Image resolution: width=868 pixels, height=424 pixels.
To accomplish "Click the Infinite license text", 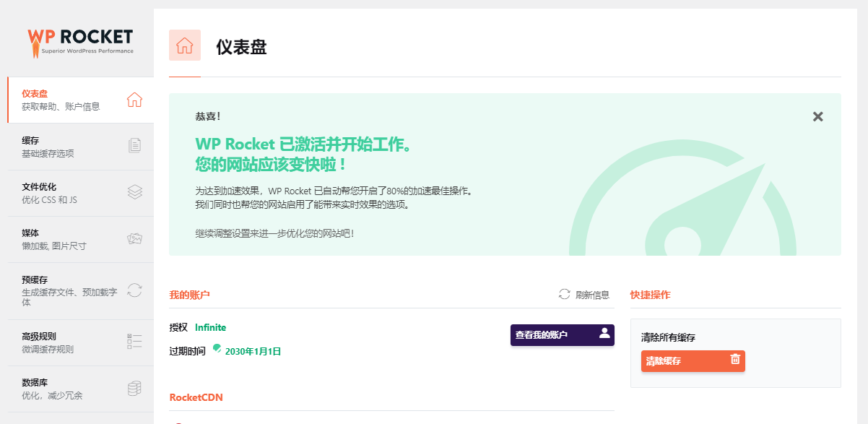I will (x=210, y=327).
